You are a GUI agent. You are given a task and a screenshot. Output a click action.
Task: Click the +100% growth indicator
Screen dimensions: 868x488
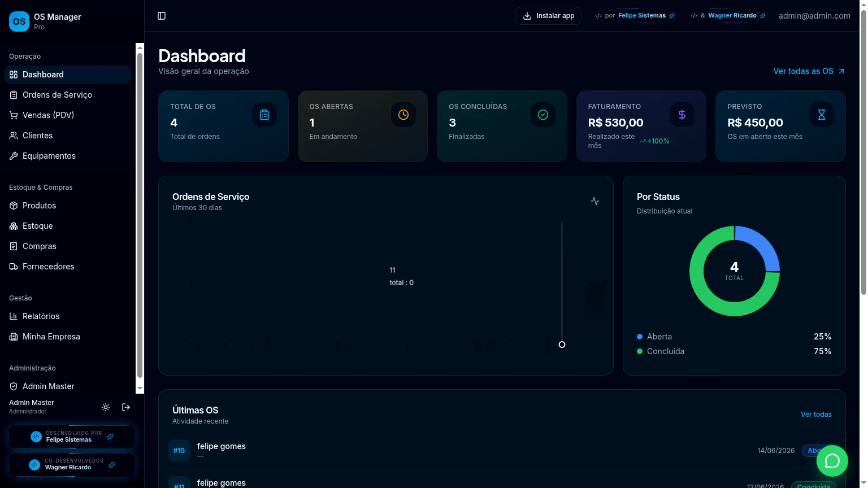654,141
